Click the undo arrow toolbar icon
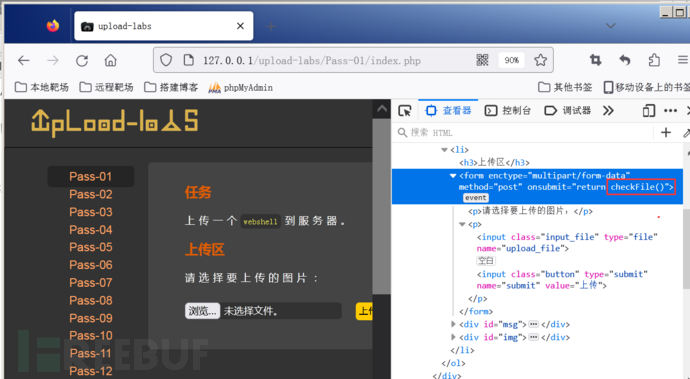The width and height of the screenshot is (690, 379). (625, 60)
